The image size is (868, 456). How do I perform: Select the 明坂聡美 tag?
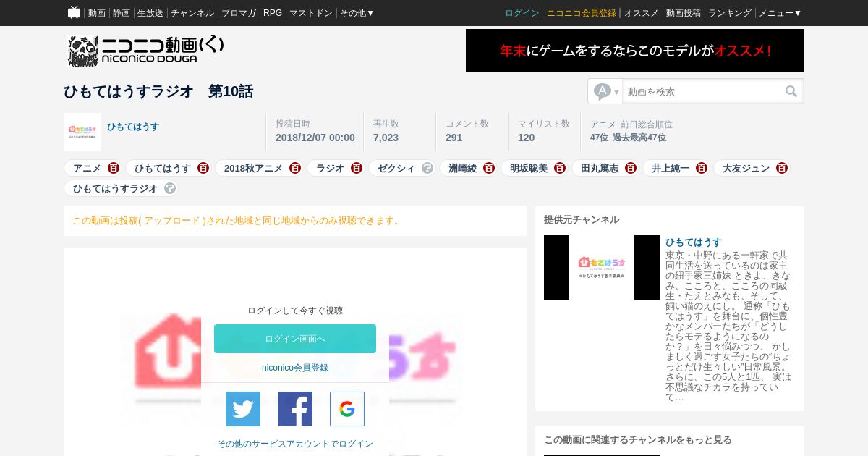tap(529, 168)
